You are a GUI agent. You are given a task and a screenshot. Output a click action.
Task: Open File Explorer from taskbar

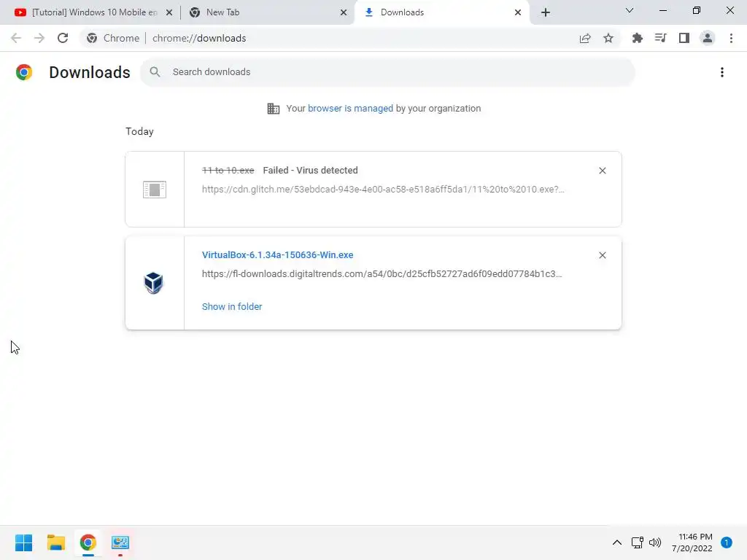pos(55,542)
